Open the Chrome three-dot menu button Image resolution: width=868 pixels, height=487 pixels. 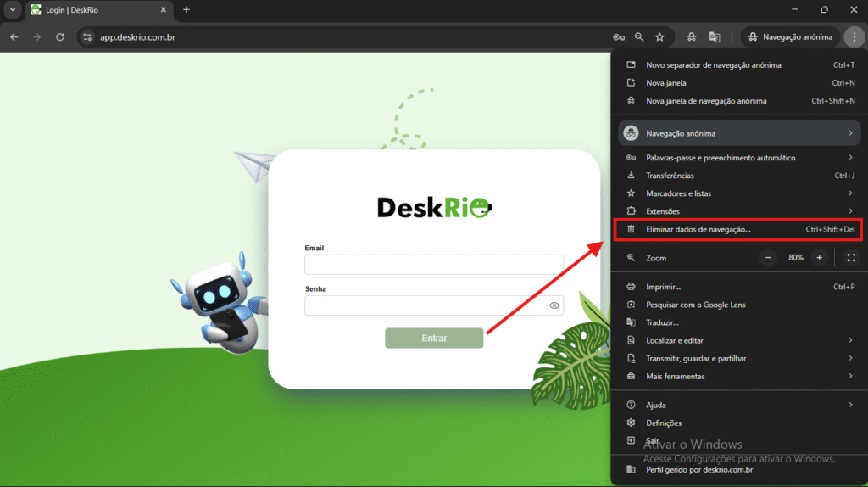[x=854, y=37]
